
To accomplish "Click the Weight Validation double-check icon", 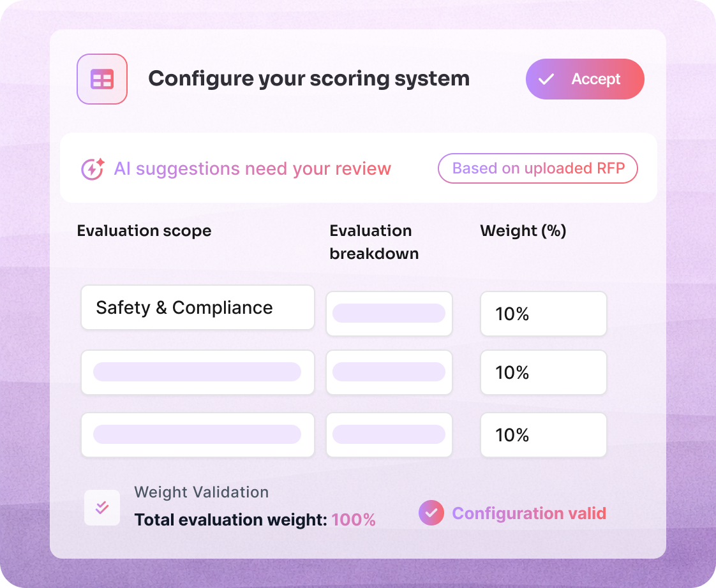I will point(102,507).
